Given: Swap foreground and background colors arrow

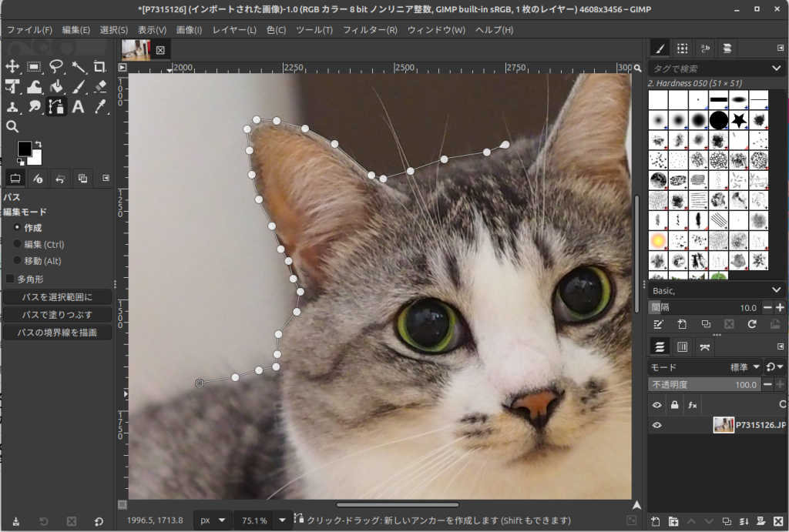Looking at the screenshot, I should click(39, 144).
